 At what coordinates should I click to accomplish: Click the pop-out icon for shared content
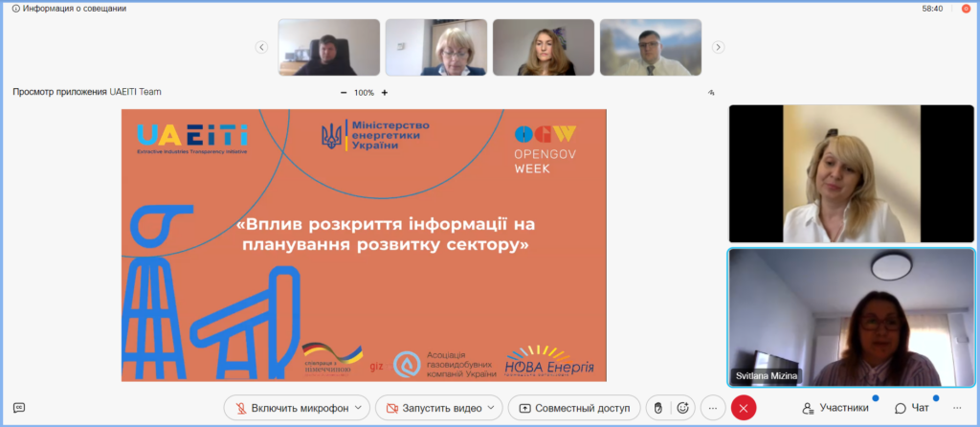tap(711, 93)
